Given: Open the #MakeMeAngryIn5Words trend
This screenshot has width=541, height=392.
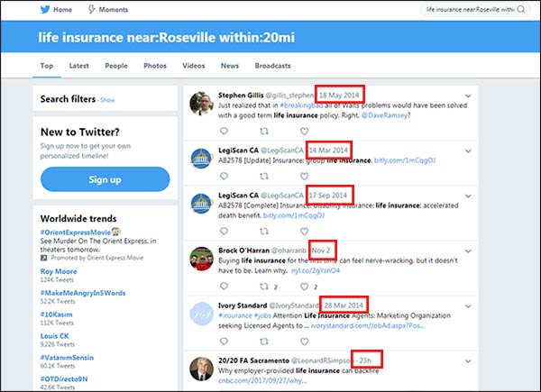Looking at the screenshot, I should (x=83, y=293).
